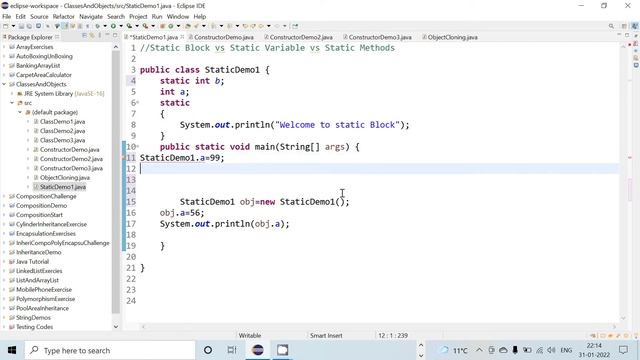Collapse the (default package) node
Viewport: 640px width, 360px height.
[x=20, y=112]
